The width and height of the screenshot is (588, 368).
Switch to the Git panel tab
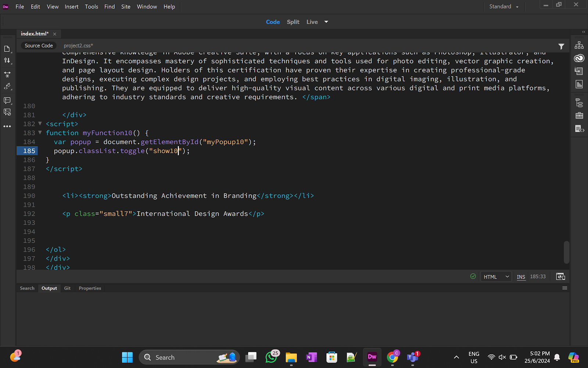pos(67,288)
